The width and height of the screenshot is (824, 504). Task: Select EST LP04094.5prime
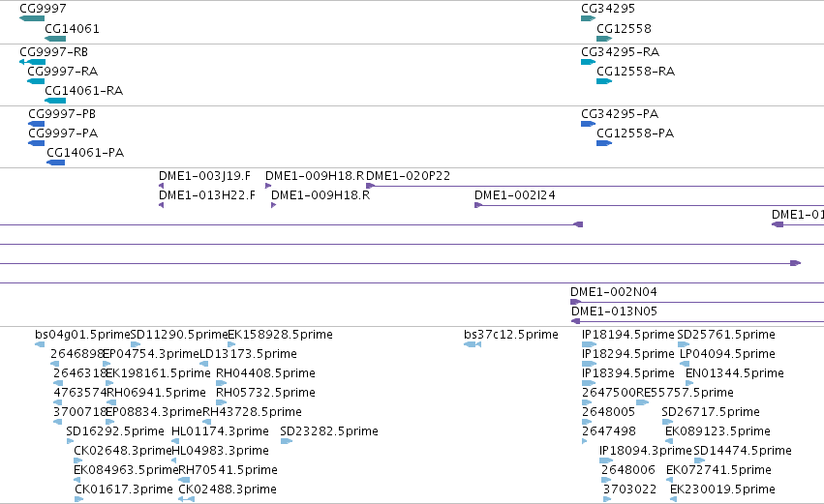tap(727, 354)
